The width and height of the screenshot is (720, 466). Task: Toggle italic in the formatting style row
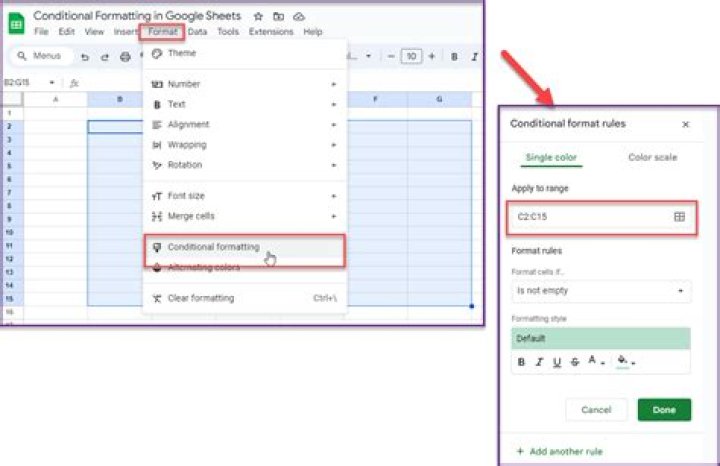tap(540, 361)
